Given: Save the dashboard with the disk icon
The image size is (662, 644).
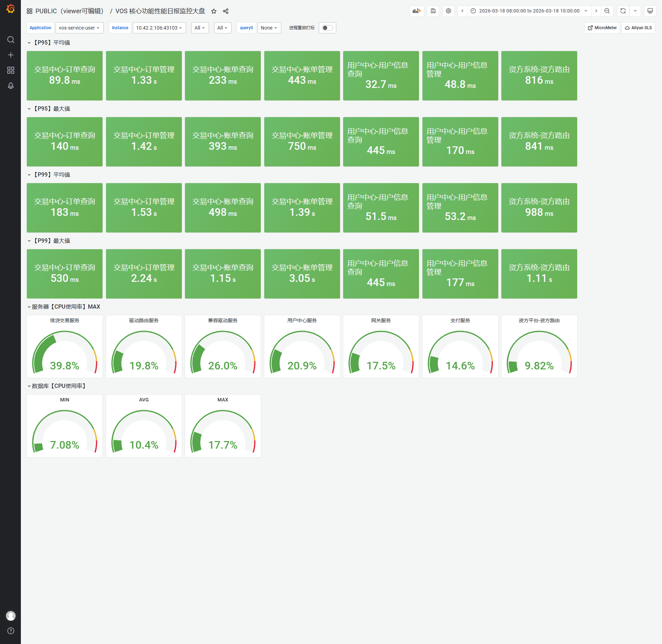Looking at the screenshot, I should point(433,11).
